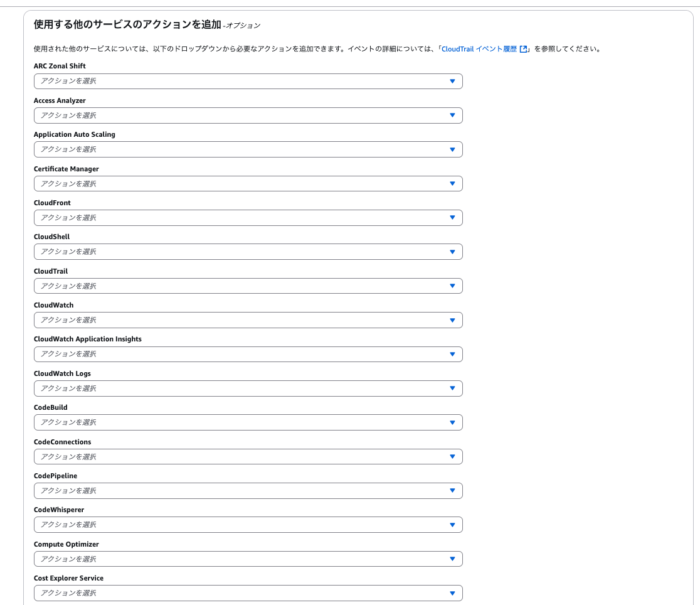
Task: Click the CodeWhisperer dropdown arrow icon
Action: click(452, 525)
